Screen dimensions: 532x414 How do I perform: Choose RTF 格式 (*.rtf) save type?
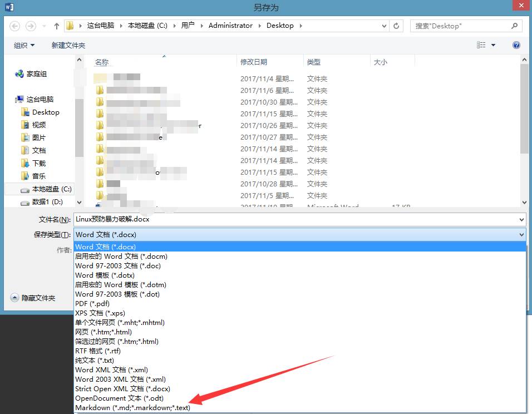pyautogui.click(x=300, y=351)
